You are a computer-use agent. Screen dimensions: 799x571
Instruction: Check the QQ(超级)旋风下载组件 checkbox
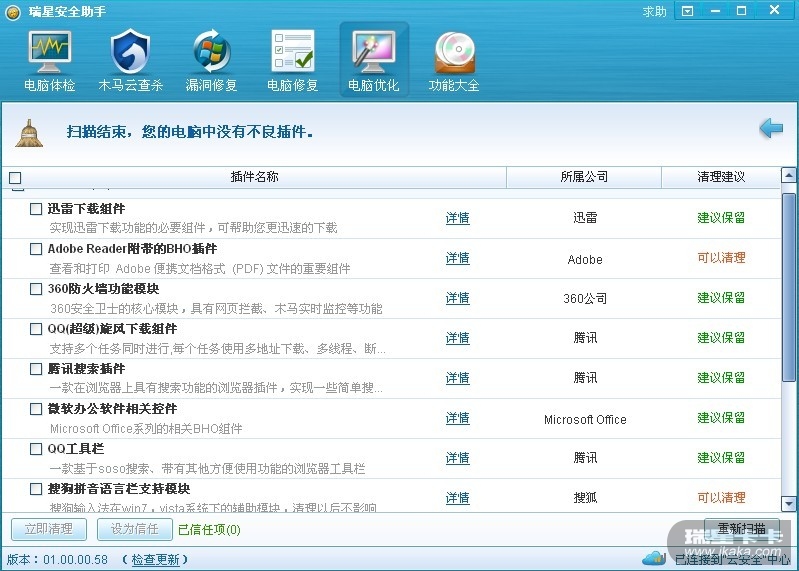(x=36, y=329)
